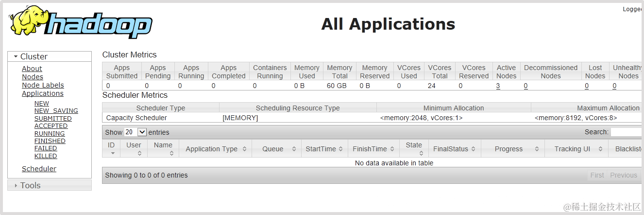This screenshot has width=644, height=215.
Task: Open the About link
Action: coord(32,69)
